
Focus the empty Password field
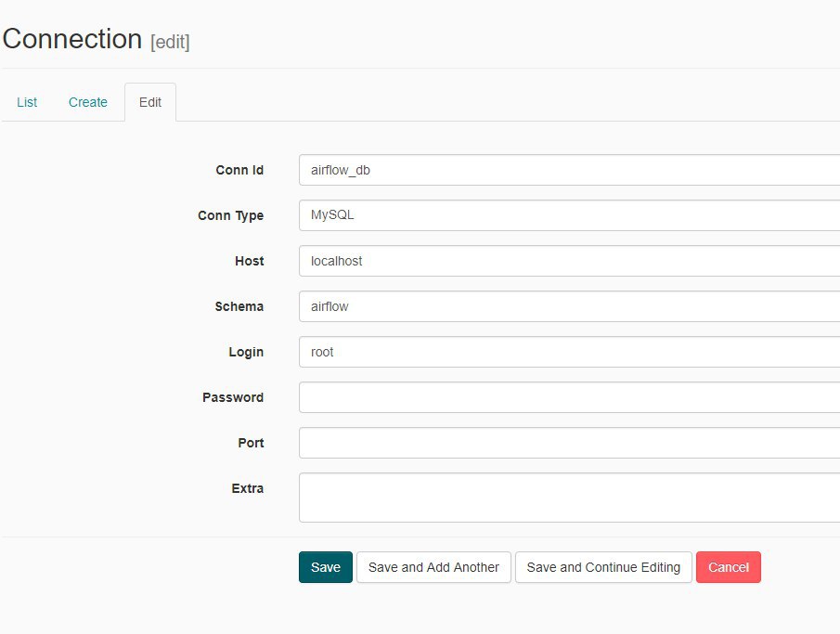click(x=570, y=397)
